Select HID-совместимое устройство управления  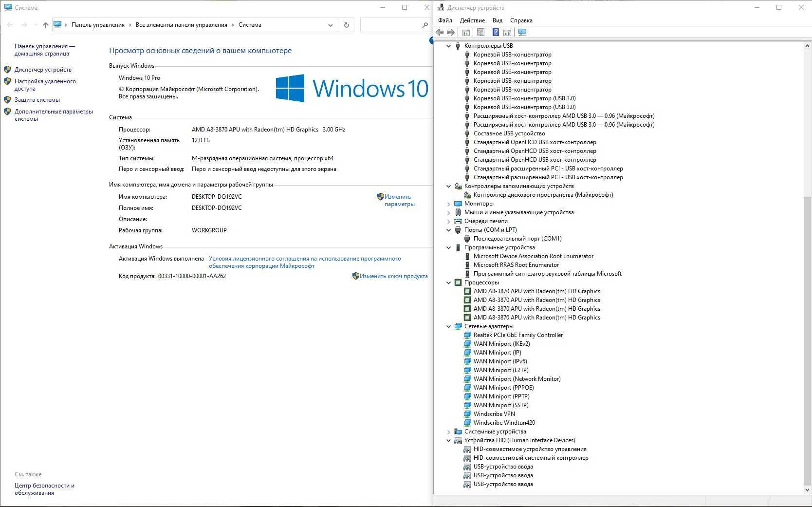click(530, 449)
